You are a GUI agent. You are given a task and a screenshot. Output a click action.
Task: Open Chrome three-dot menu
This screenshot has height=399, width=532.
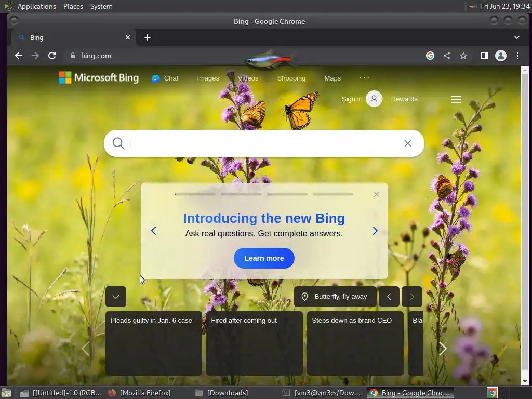click(518, 56)
